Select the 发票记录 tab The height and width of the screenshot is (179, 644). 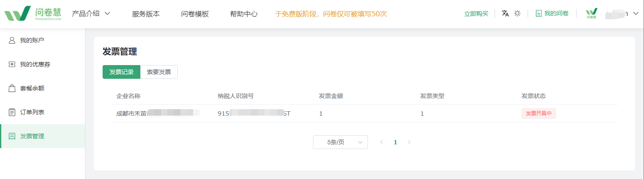[122, 72]
